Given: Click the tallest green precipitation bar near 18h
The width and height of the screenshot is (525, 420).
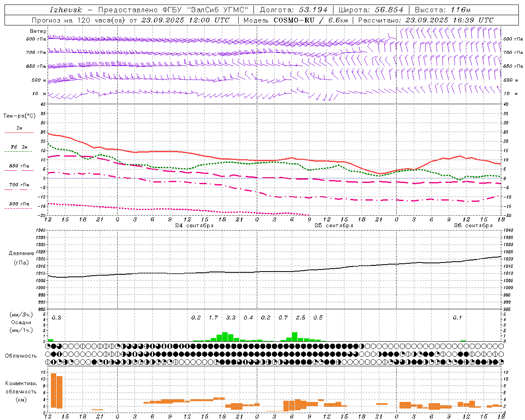Looking at the screenshot, I should tap(225, 337).
